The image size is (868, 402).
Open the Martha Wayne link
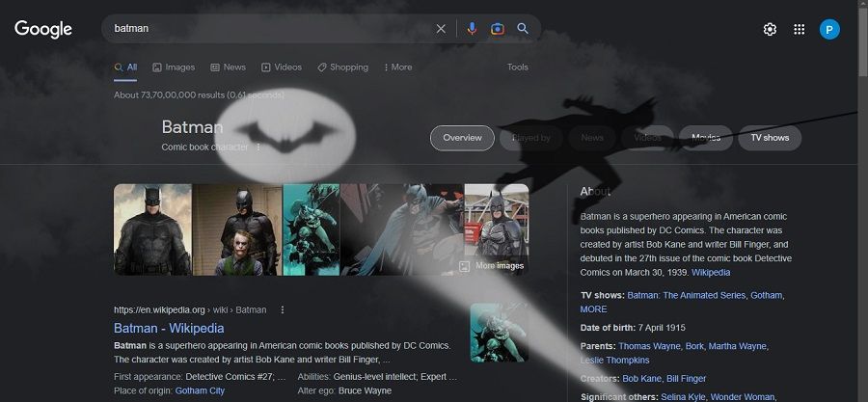coord(738,346)
